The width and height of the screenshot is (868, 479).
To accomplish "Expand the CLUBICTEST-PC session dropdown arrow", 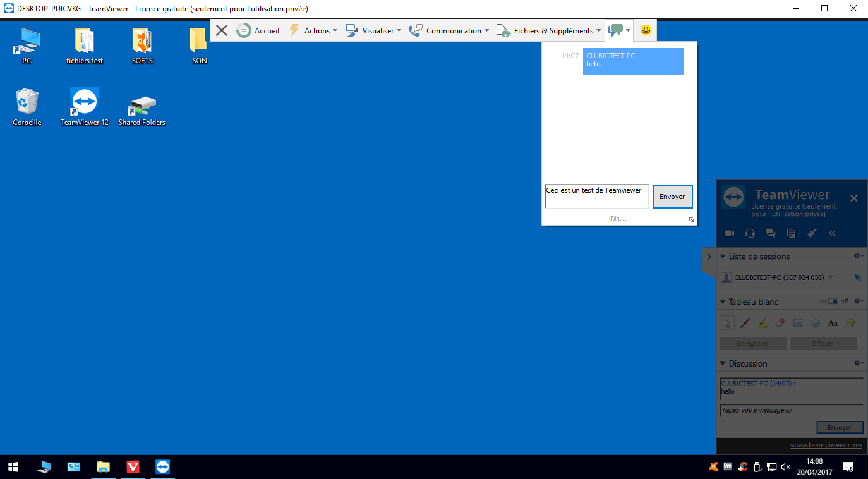I will point(831,277).
